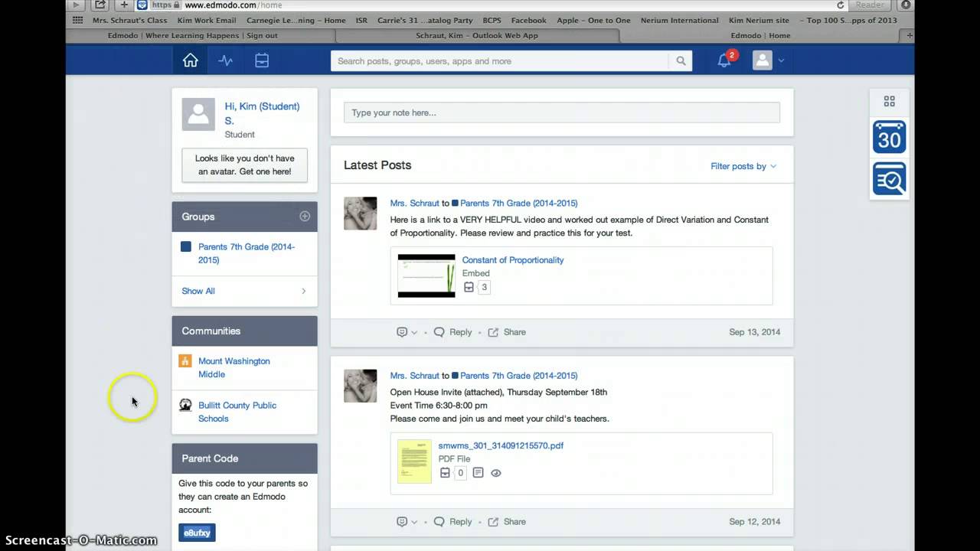Open the planner calendar 30 icon
The image size is (980, 551).
click(890, 138)
